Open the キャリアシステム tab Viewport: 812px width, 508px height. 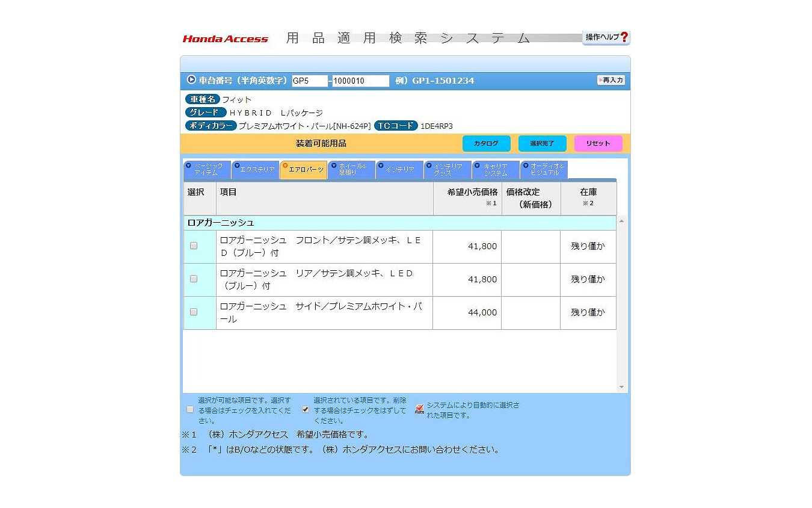click(x=496, y=170)
